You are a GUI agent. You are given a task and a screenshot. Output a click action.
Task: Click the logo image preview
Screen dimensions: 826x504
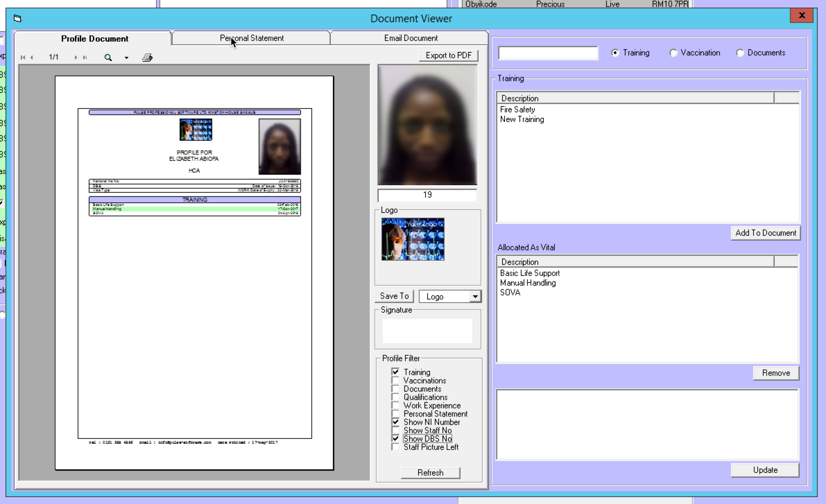coord(413,239)
